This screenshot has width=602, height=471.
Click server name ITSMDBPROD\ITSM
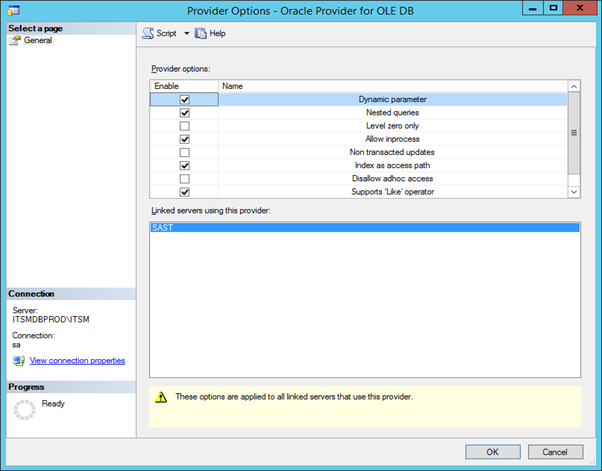pos(51,319)
